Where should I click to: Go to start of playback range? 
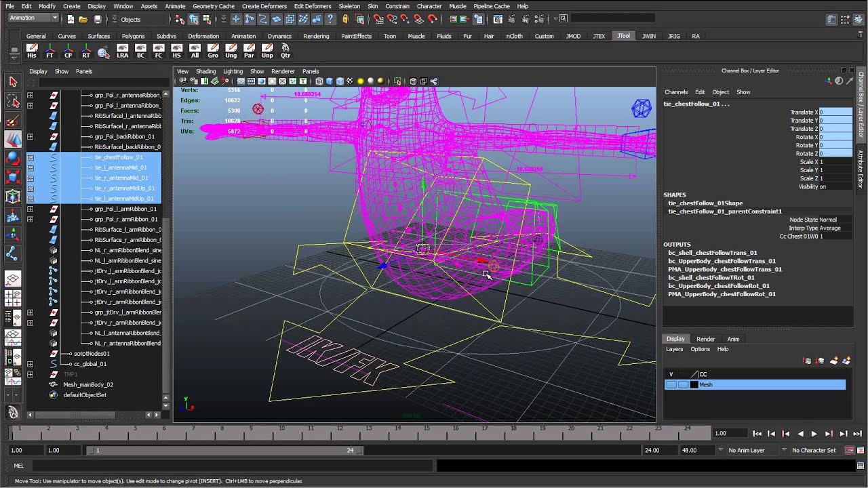coord(757,434)
